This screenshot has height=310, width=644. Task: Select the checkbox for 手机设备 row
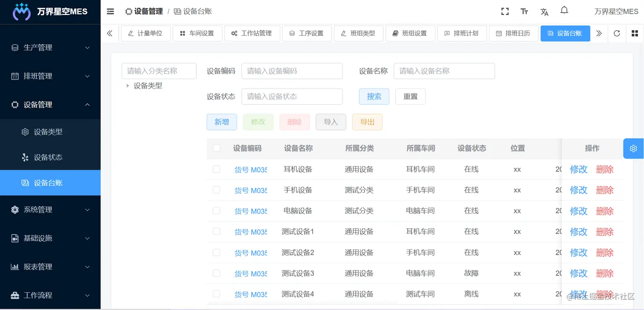(216, 190)
